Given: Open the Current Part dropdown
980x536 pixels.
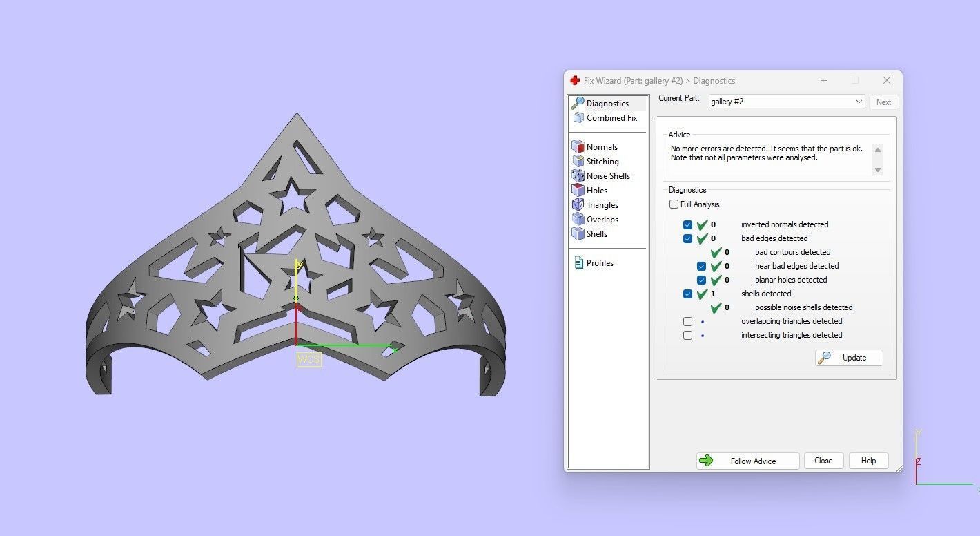Looking at the screenshot, I should click(x=787, y=102).
